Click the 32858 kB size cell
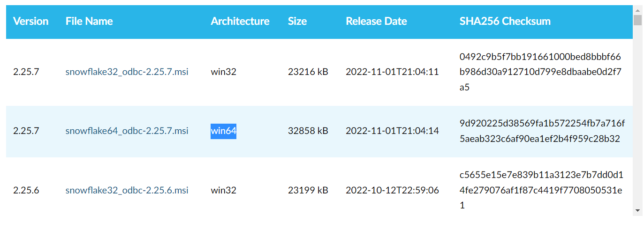 [308, 131]
